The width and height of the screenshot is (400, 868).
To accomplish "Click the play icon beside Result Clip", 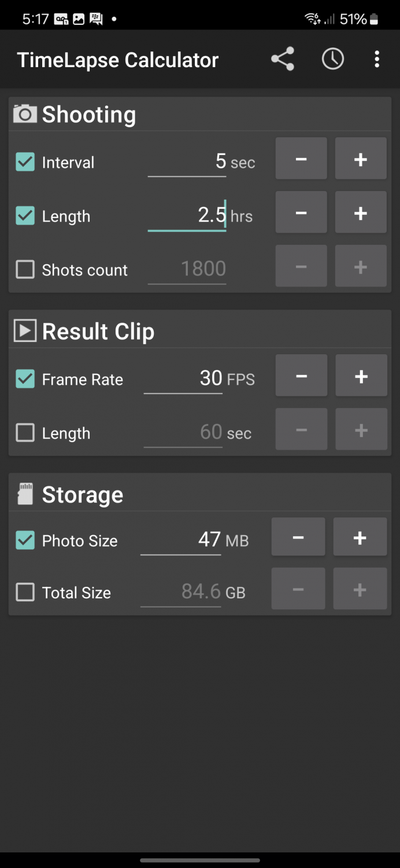I will click(24, 330).
